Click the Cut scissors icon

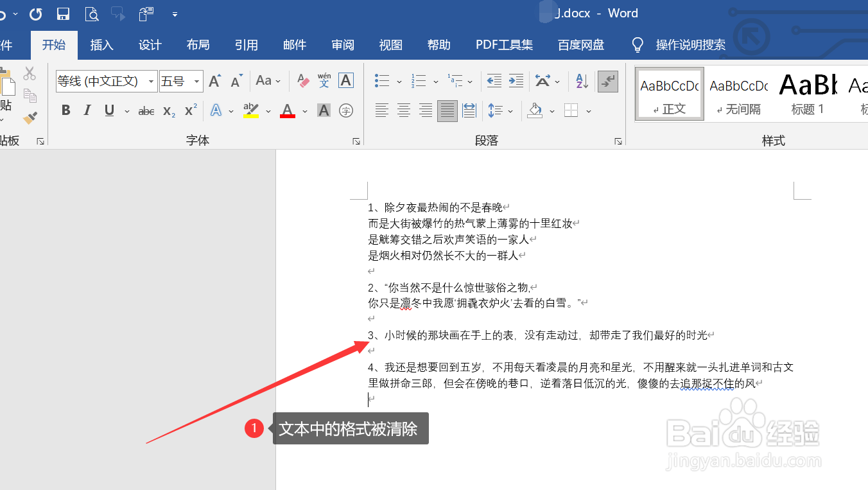(x=30, y=74)
